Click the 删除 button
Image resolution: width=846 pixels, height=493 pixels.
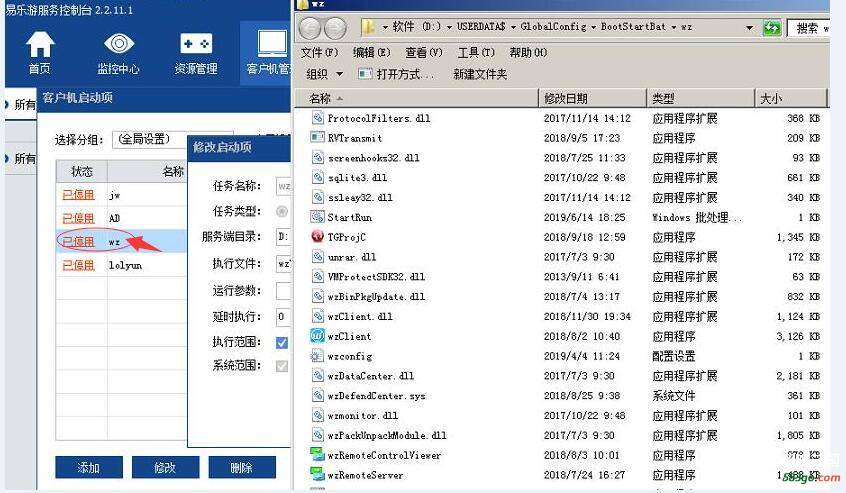[242, 467]
